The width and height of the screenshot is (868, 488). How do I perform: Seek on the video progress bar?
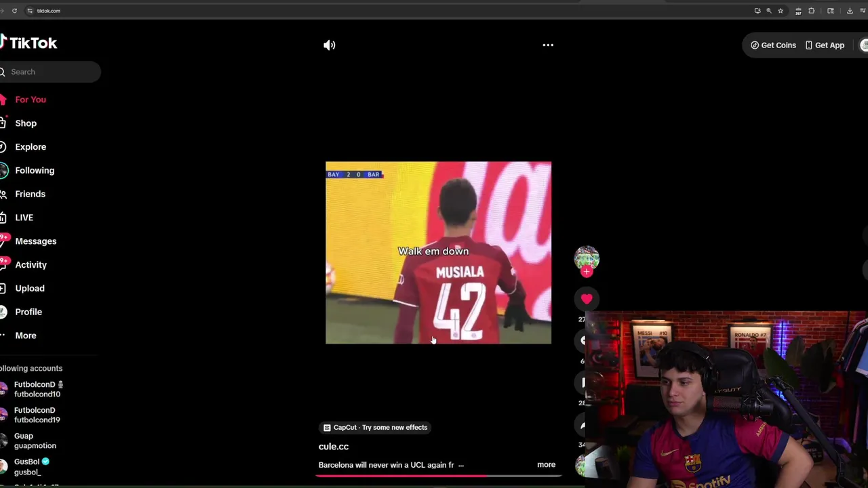[438, 475]
